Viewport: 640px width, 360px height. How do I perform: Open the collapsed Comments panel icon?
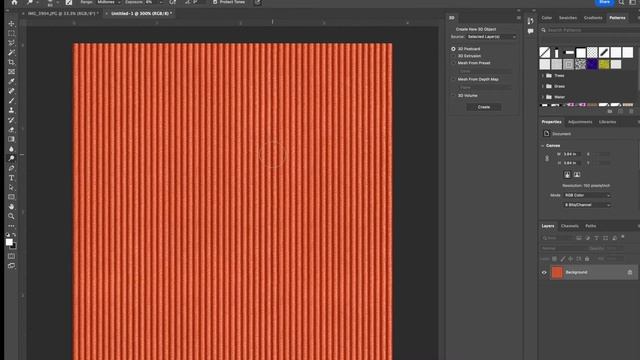tap(530, 31)
